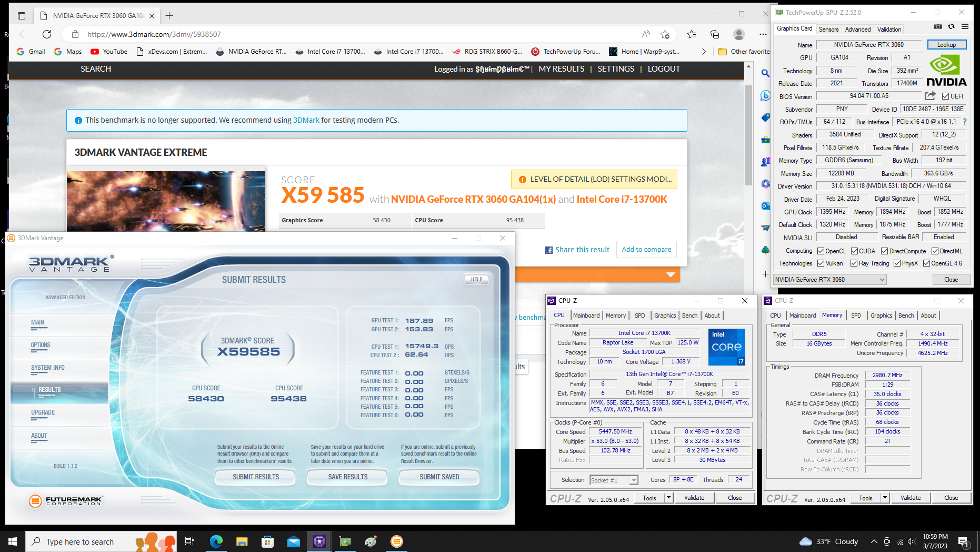980x552 pixels.
Task: Click the plus icon in Edge sidebar
Action: (x=765, y=274)
